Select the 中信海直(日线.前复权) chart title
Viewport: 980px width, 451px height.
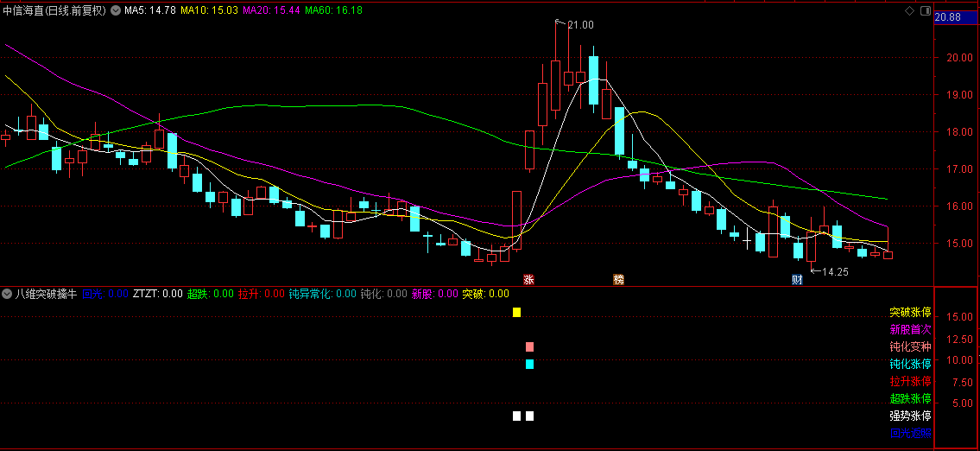point(55,10)
